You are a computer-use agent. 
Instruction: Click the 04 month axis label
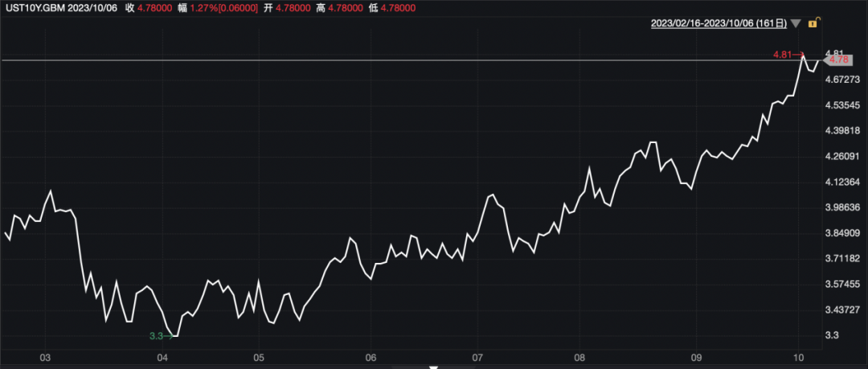click(x=162, y=358)
